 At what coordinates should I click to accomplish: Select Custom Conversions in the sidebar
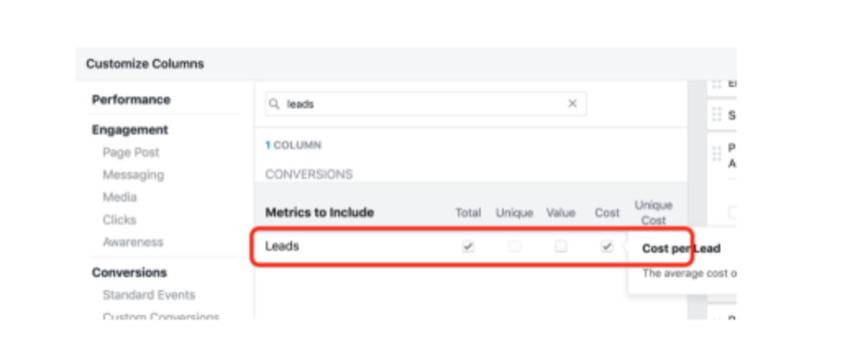coord(161,316)
